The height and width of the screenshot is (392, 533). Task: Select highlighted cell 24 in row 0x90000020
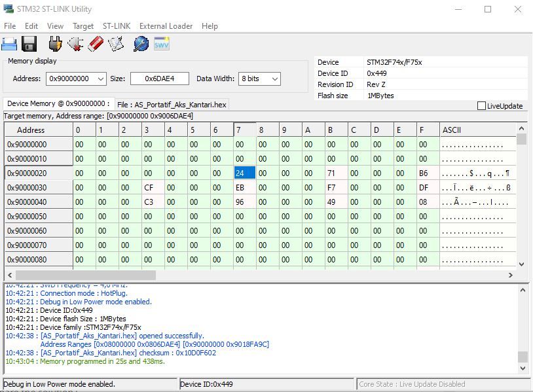point(245,173)
